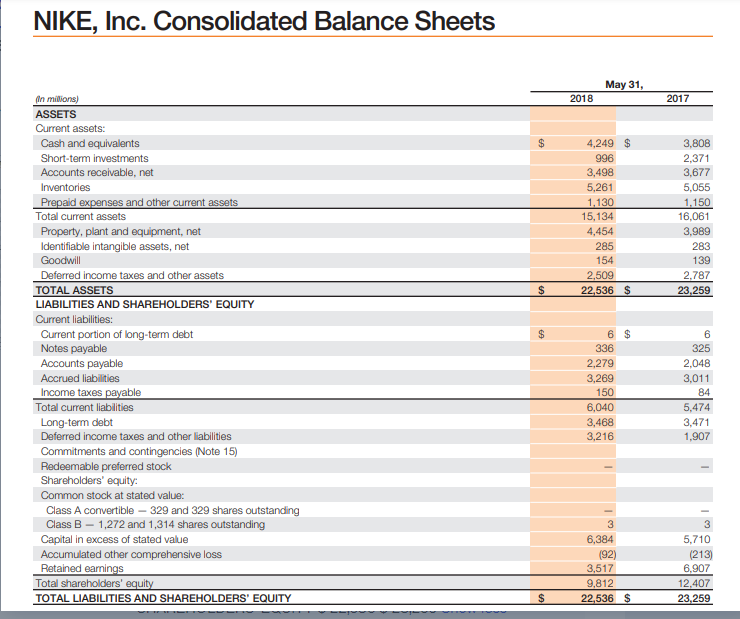Select accounts payable 2018 value 2,279

(600, 364)
